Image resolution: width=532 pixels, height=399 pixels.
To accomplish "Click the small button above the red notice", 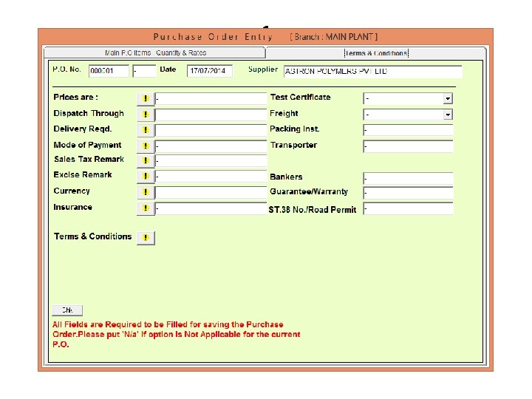I will tap(67, 310).
